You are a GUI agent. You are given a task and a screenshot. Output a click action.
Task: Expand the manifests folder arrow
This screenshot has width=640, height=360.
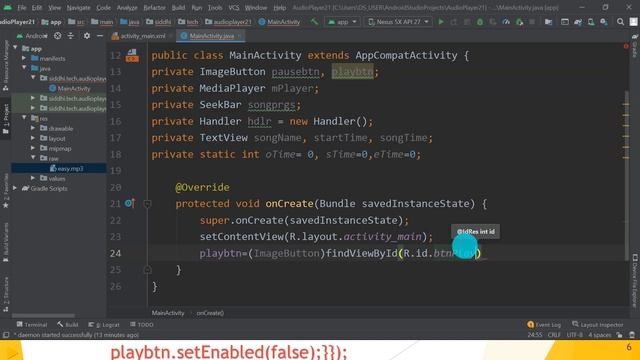tap(24, 58)
